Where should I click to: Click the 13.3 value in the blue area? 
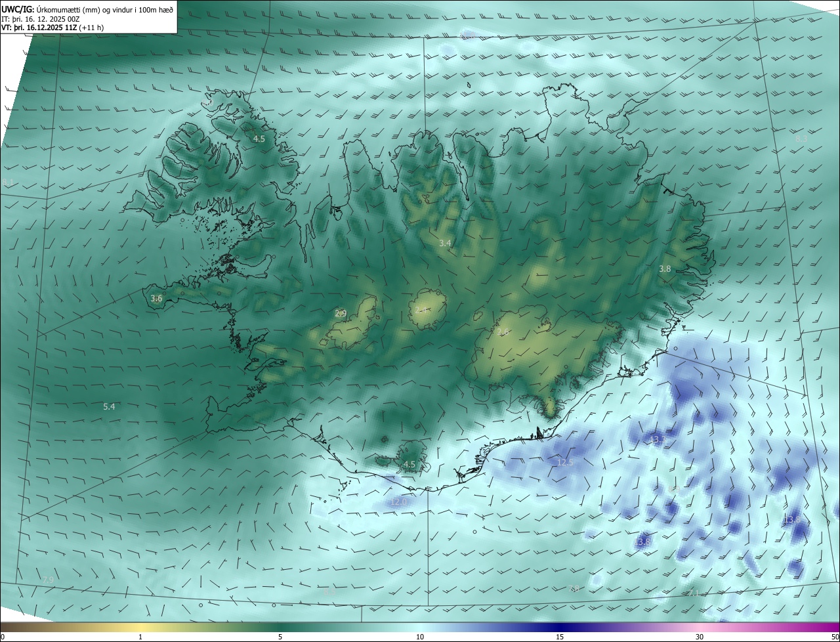657,439
